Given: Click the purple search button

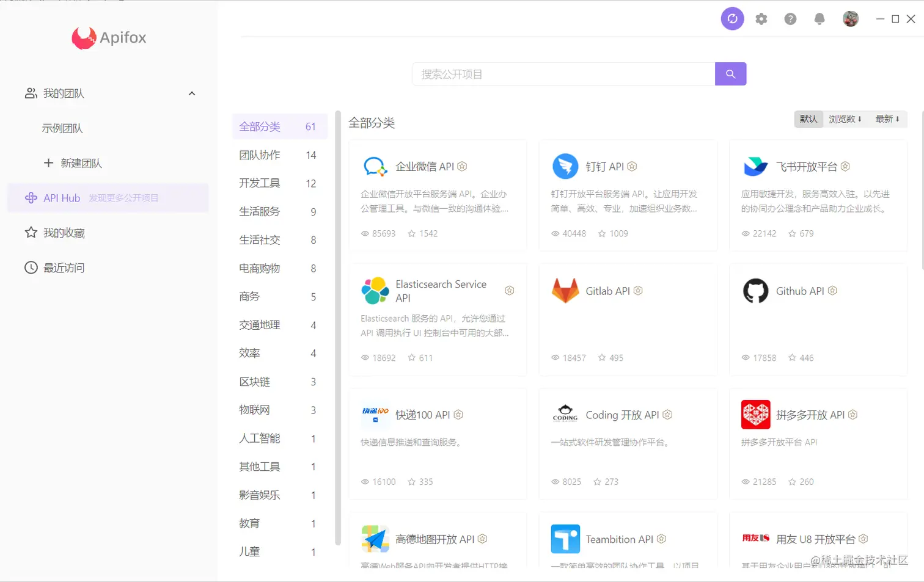Looking at the screenshot, I should tap(730, 74).
